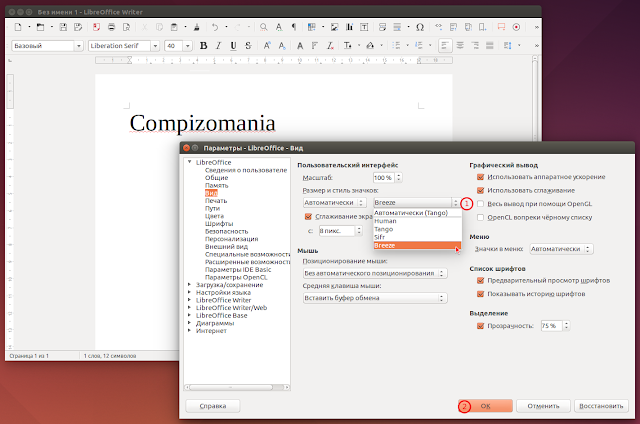Screen dimensions: 640x424
Task: Choose 'Автоматически (Tango)' in icon style list
Action: (418, 213)
